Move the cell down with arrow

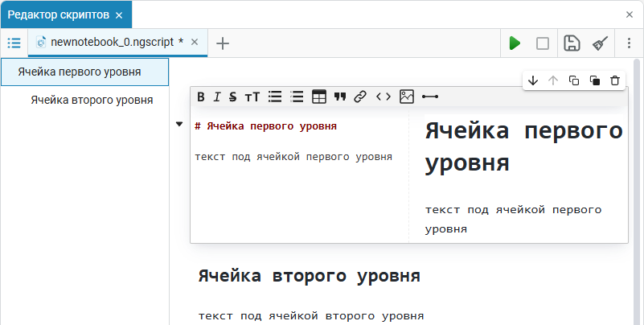[533, 80]
